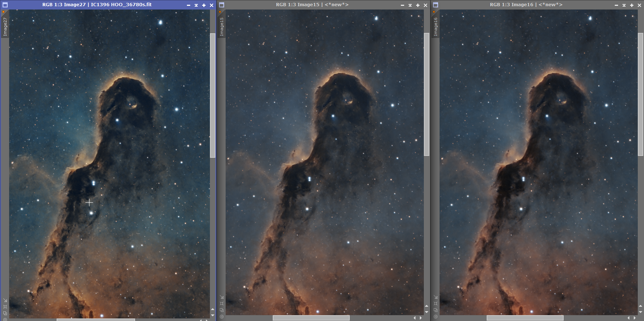
Task: Shade the Image15 window with double-arrow button
Action: (410, 5)
